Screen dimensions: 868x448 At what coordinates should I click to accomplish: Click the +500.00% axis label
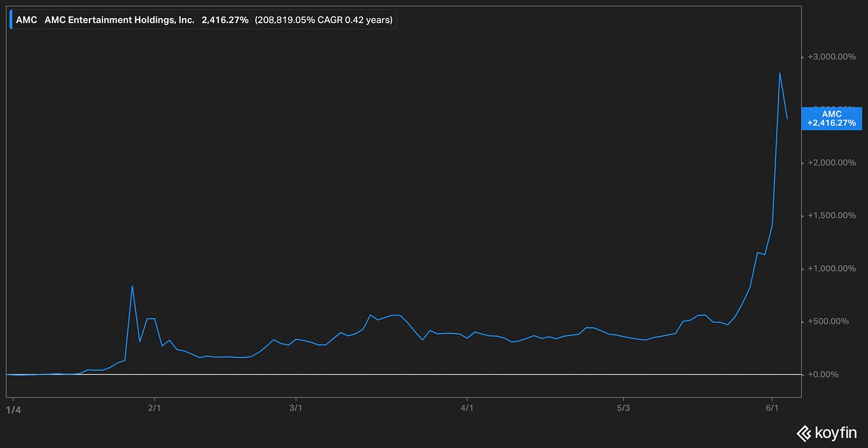(829, 322)
